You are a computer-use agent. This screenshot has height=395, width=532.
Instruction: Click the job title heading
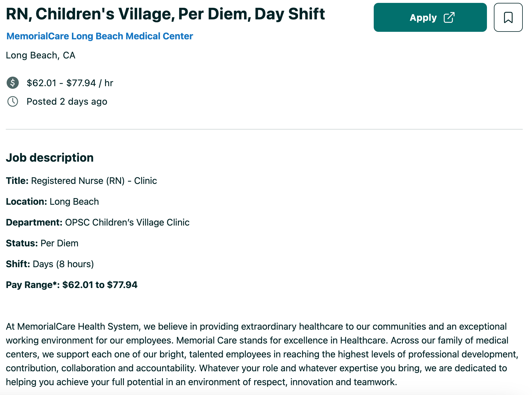tap(165, 14)
